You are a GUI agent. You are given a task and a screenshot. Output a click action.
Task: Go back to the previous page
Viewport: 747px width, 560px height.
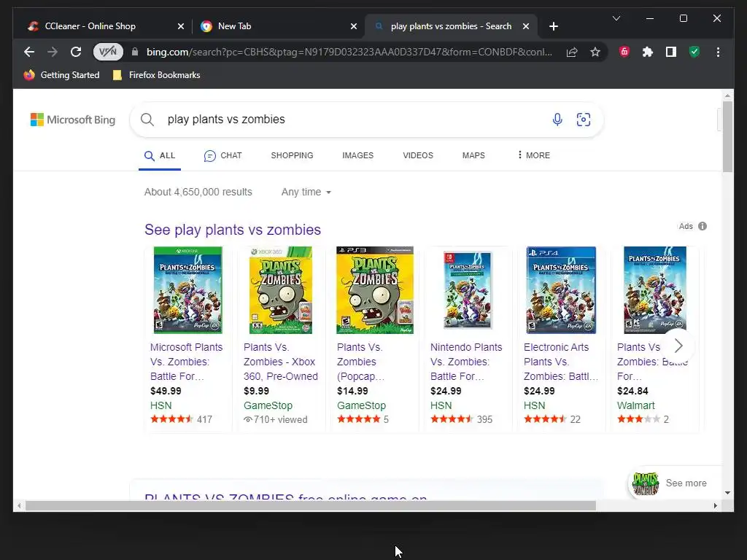coord(29,52)
